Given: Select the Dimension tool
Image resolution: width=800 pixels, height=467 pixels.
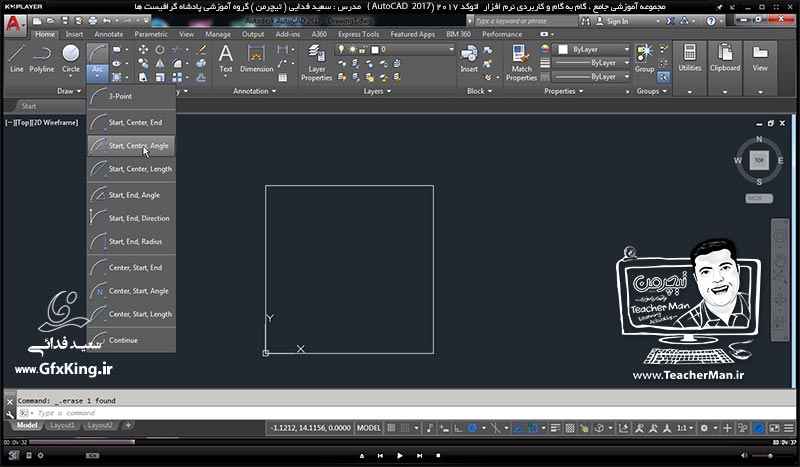Looking at the screenshot, I should (x=256, y=59).
